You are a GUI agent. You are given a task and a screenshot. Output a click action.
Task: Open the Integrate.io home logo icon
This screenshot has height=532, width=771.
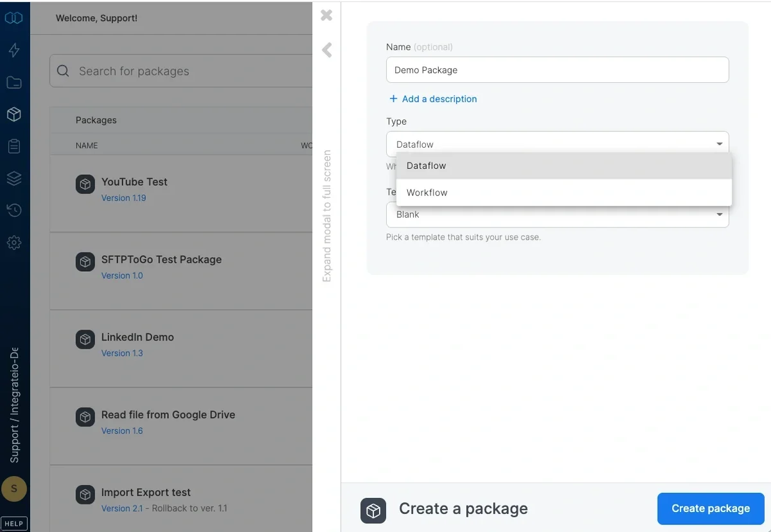(14, 18)
